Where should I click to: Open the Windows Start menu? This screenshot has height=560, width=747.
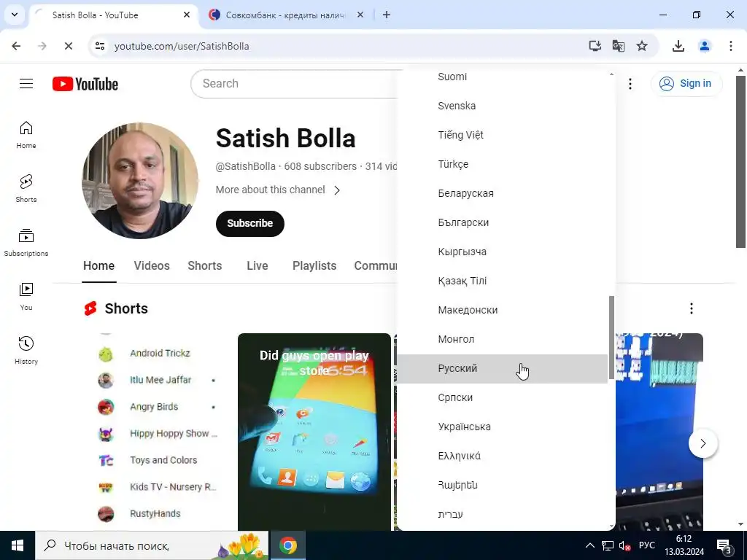click(18, 545)
